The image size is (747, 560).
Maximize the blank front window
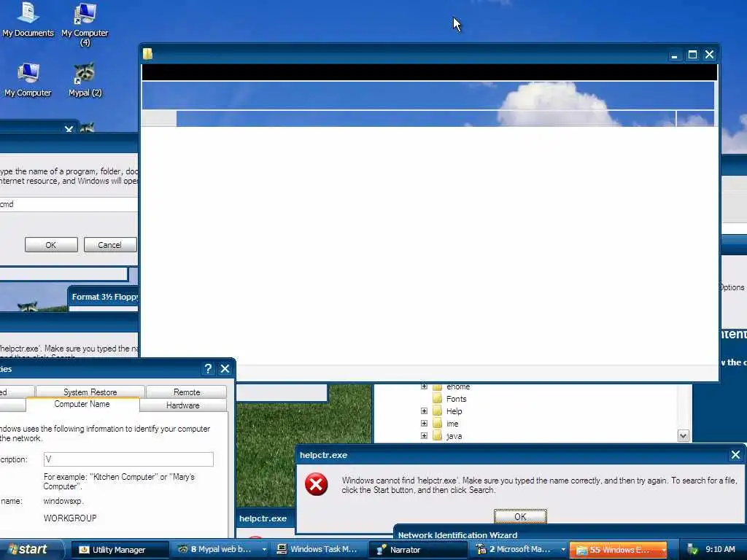click(x=692, y=55)
